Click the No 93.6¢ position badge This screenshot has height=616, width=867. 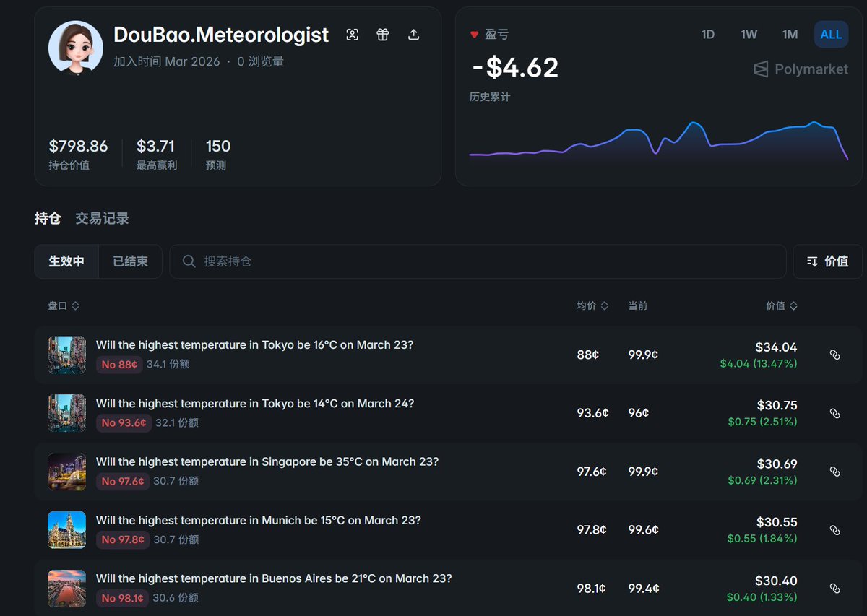click(x=124, y=423)
